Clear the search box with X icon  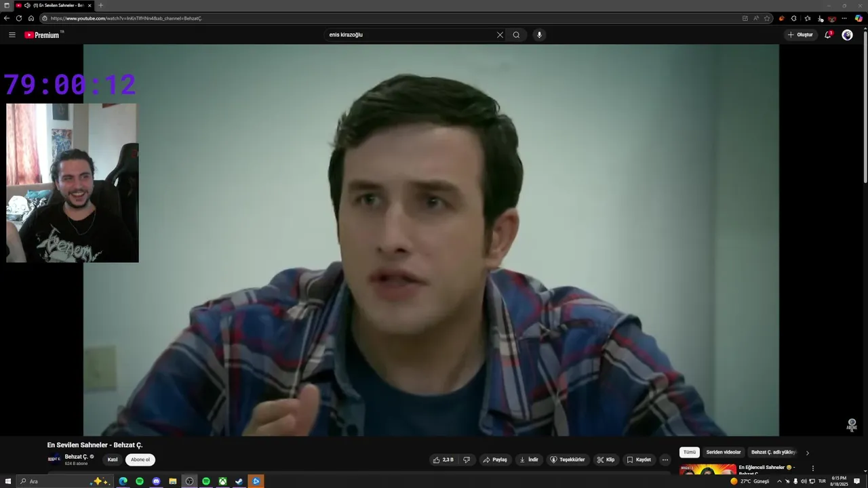tap(500, 35)
